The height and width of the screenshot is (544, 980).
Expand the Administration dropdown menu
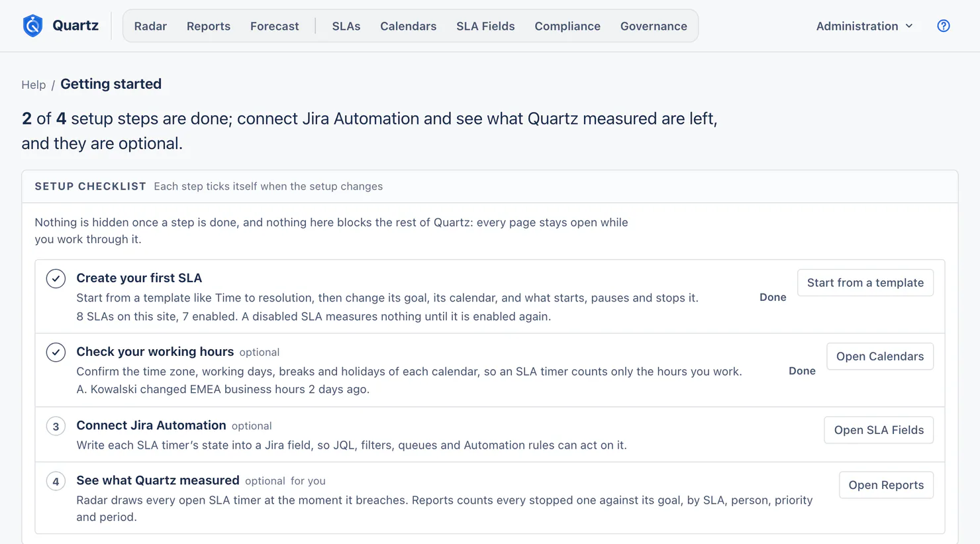coord(864,26)
